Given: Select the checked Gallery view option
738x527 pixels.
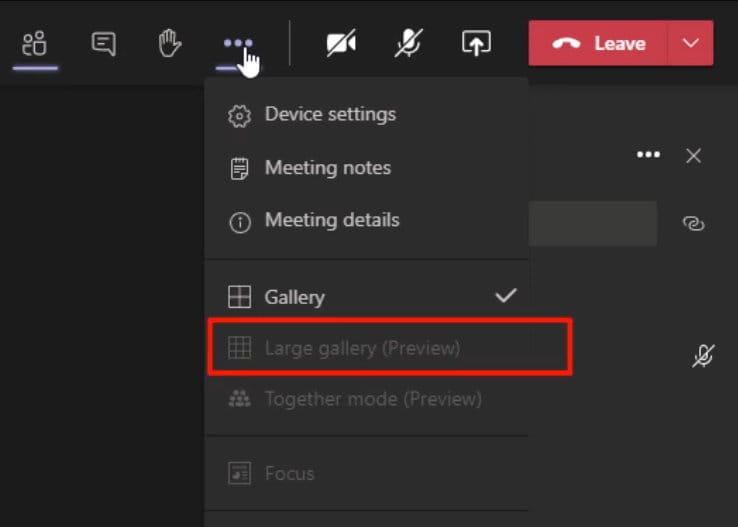Looking at the screenshot, I should click(294, 297).
